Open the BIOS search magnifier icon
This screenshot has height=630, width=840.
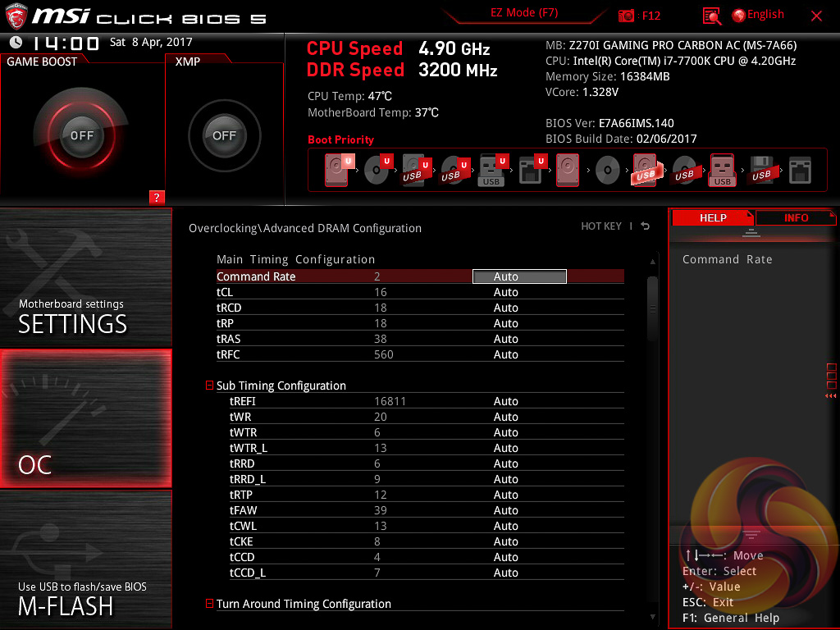[x=711, y=16]
